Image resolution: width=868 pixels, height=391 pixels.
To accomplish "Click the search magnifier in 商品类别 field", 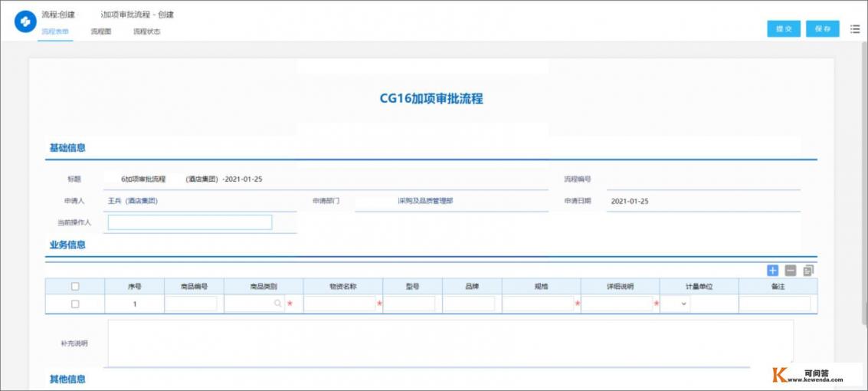I will click(277, 304).
